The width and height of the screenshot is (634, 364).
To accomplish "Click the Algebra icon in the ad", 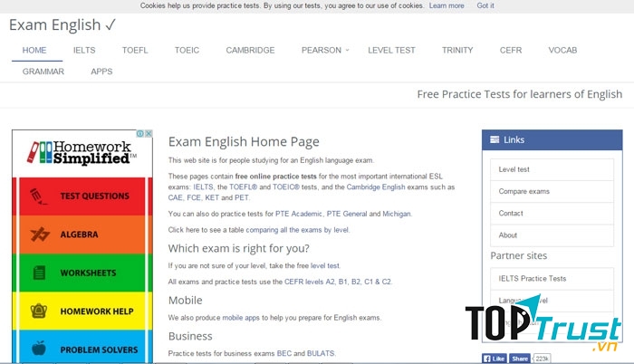I will (x=40, y=235).
